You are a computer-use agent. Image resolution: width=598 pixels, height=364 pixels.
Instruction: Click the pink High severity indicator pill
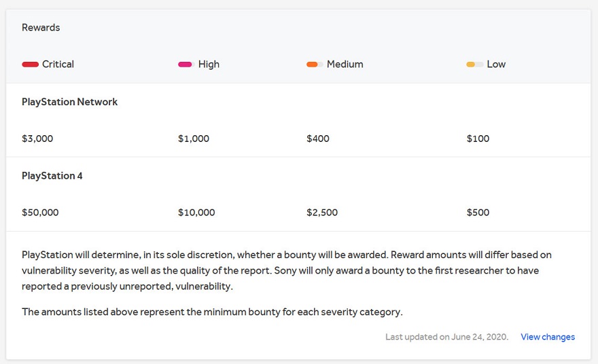pos(186,65)
